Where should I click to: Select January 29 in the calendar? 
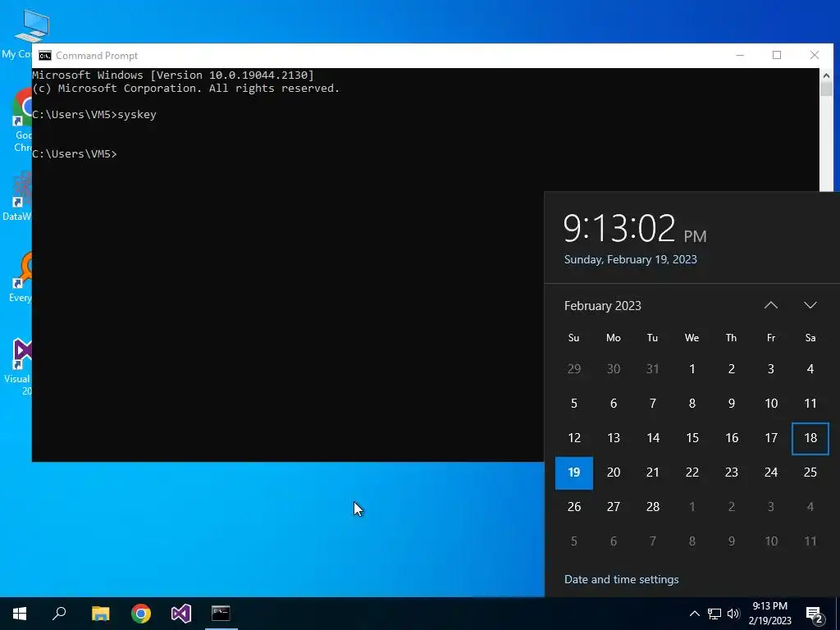[573, 369]
